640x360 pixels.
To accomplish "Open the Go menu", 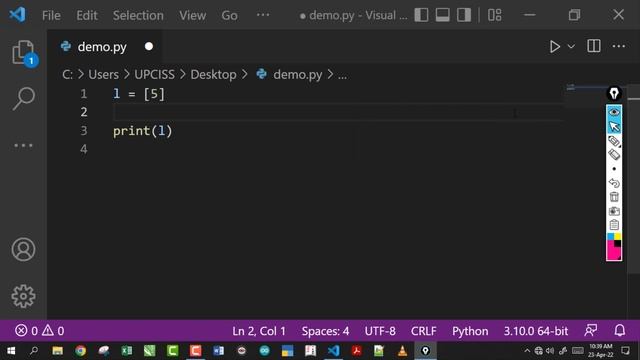I will pos(229,16).
